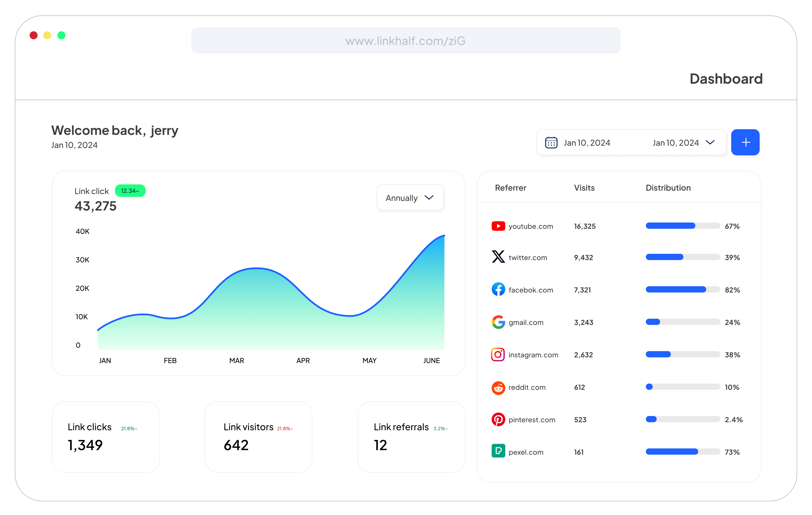Click the gmail.com referrer name
Viewport: 812px width, 515px height.
click(526, 323)
